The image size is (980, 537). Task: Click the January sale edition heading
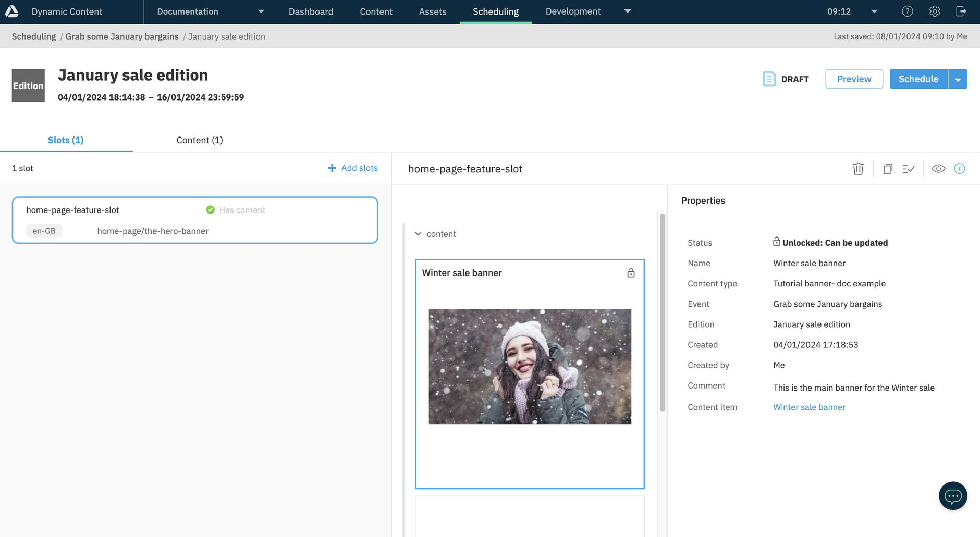coord(133,75)
